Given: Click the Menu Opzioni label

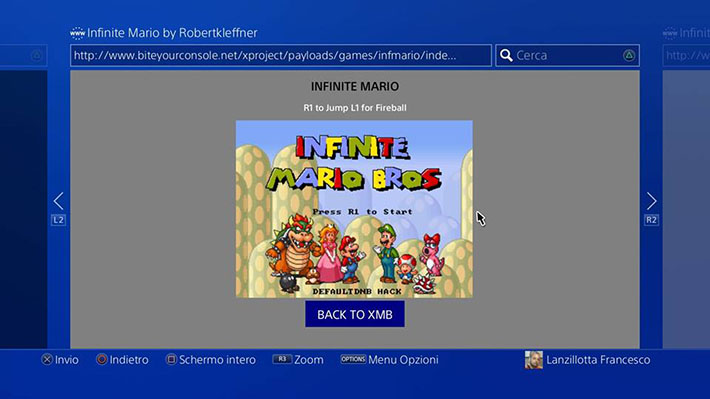Looking at the screenshot, I should (x=403, y=360).
